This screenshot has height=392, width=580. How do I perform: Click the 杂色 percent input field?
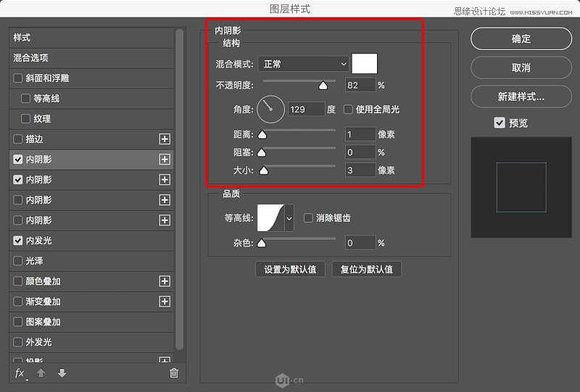tap(360, 243)
